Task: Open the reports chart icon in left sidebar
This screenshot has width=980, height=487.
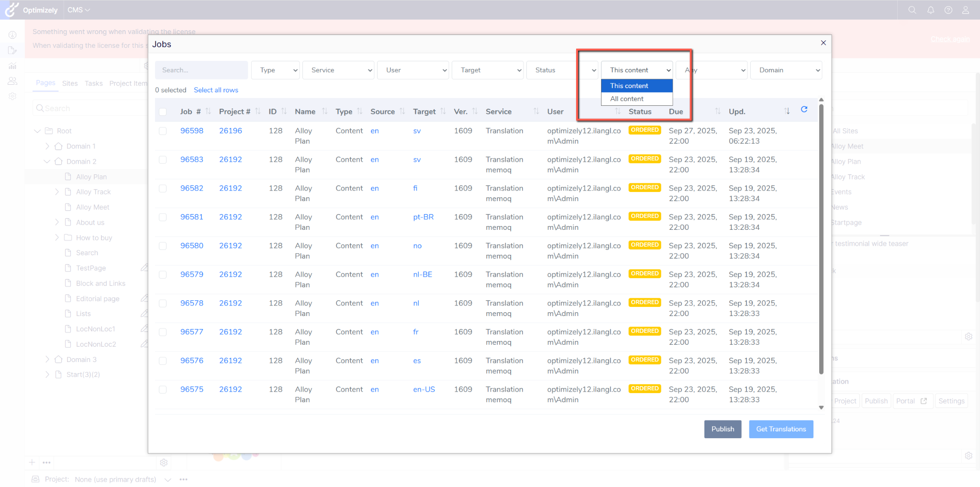Action: click(12, 66)
